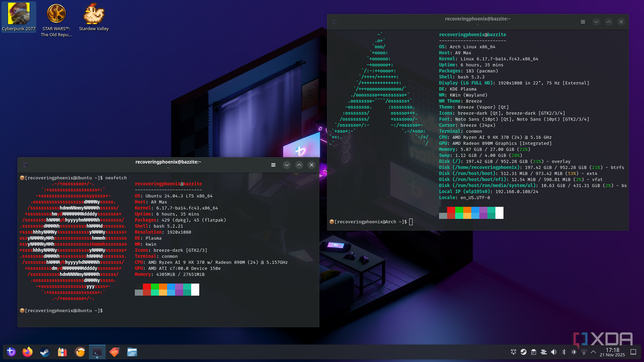The height and width of the screenshot is (362, 644).
Task: Click 'Host: A9 Max' in Arch terminal
Action: pyautogui.click(x=455, y=53)
